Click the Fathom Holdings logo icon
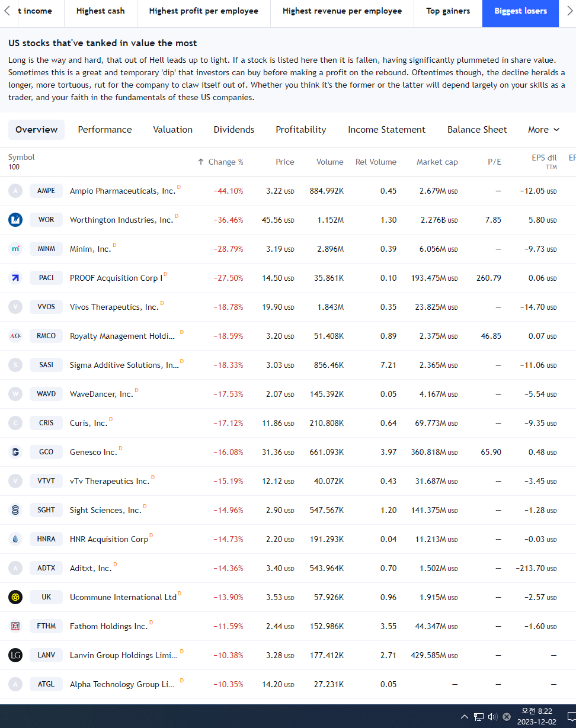Viewport: 576px width, 728px height. [x=15, y=626]
